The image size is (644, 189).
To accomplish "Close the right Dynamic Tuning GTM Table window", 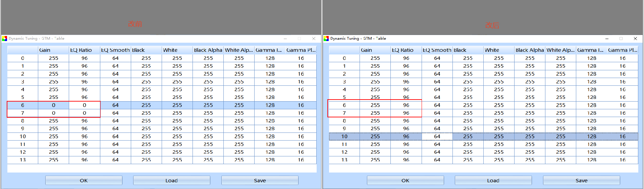I will 635,39.
